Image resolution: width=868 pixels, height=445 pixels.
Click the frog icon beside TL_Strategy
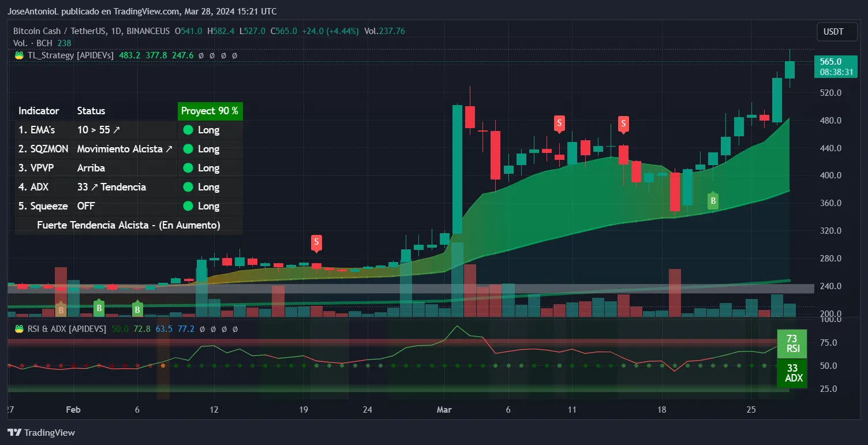pos(18,55)
